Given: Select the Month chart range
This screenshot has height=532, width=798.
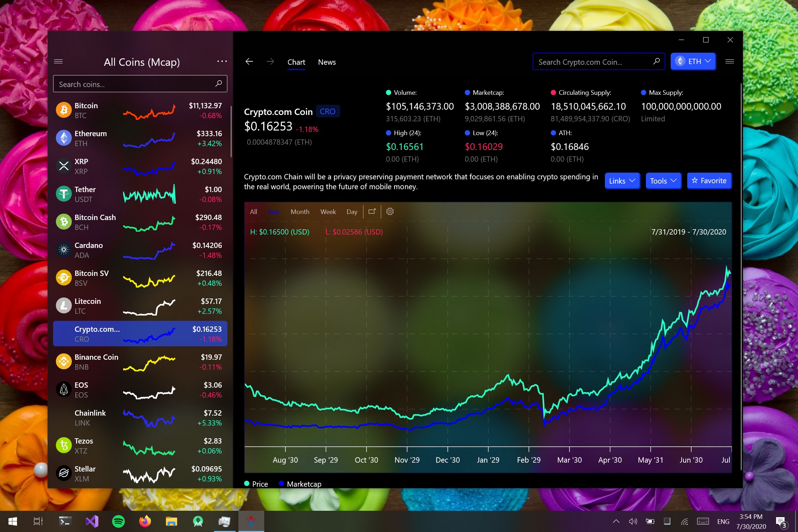Looking at the screenshot, I should (300, 212).
